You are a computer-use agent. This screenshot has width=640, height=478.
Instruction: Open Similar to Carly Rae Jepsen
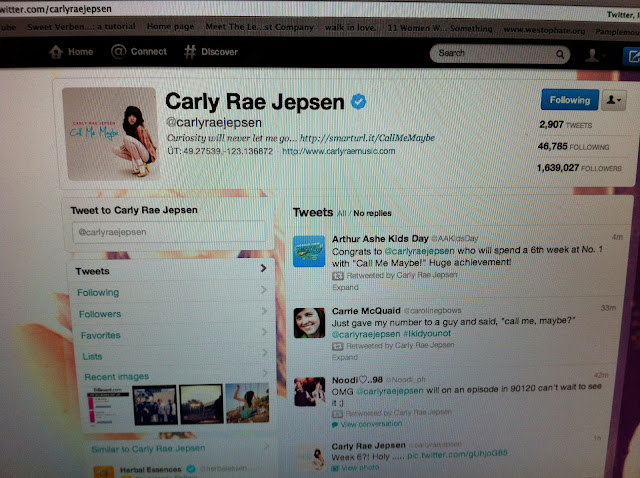148,449
